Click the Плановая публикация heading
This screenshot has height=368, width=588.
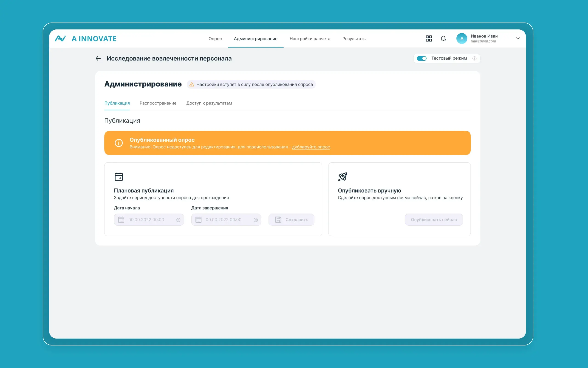point(144,191)
